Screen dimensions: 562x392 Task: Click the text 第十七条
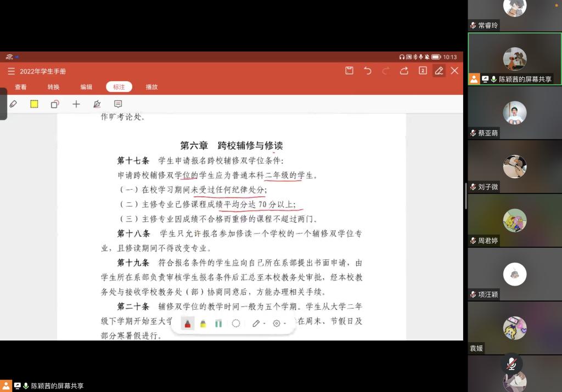point(133,161)
